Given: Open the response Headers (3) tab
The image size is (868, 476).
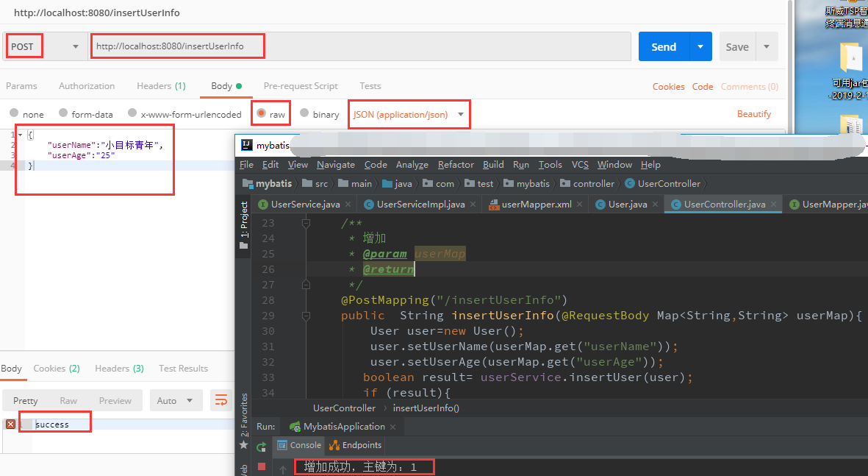Looking at the screenshot, I should point(119,369).
